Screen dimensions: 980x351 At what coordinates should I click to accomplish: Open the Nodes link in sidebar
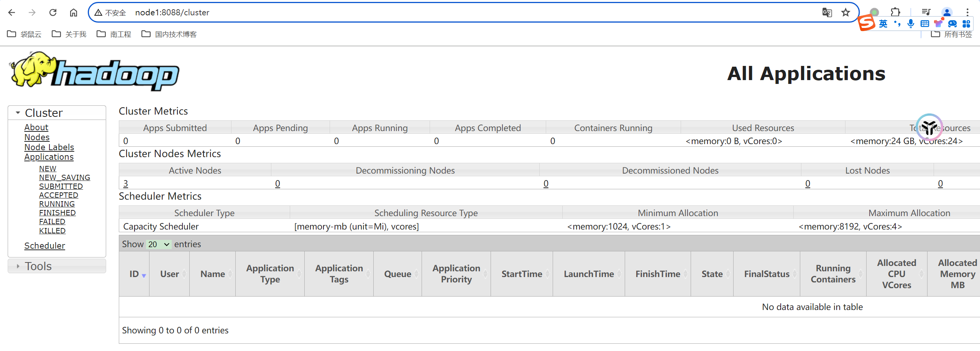click(x=37, y=137)
